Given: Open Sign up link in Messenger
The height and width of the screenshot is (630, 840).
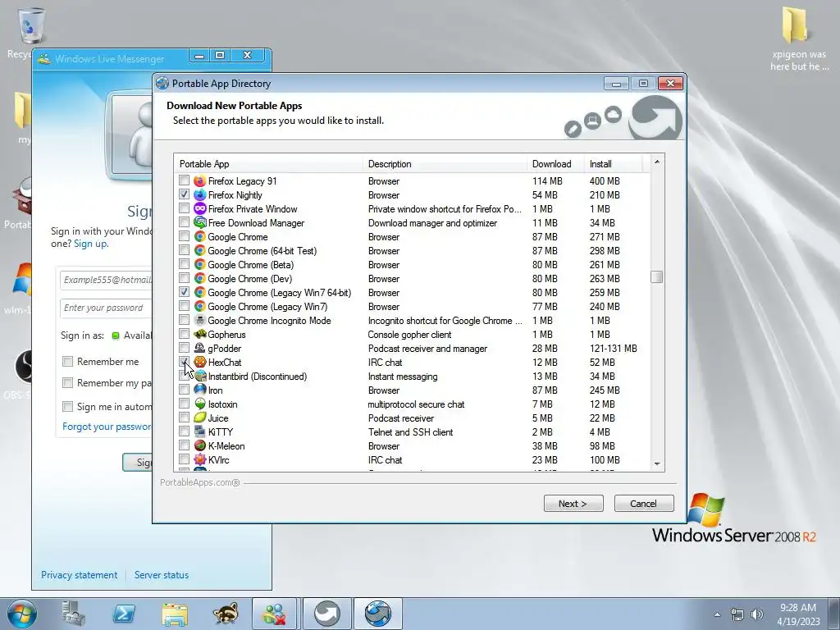Looking at the screenshot, I should (x=91, y=244).
